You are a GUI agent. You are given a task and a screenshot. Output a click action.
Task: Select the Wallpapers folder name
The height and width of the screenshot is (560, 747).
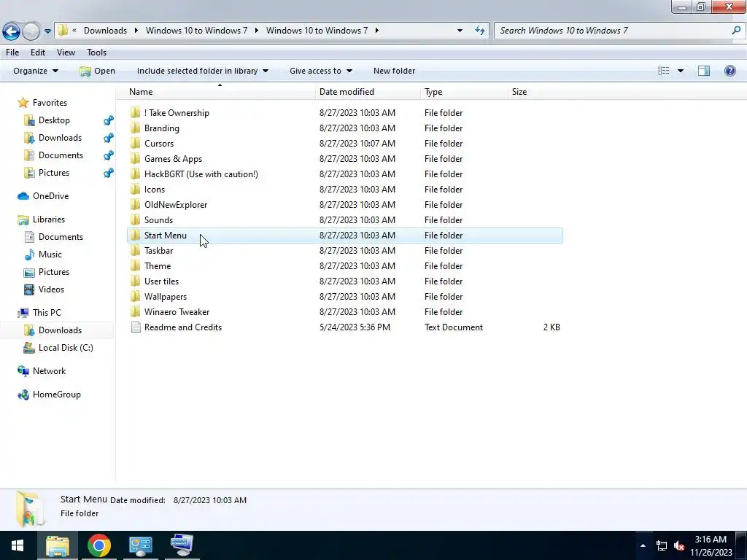[166, 297]
